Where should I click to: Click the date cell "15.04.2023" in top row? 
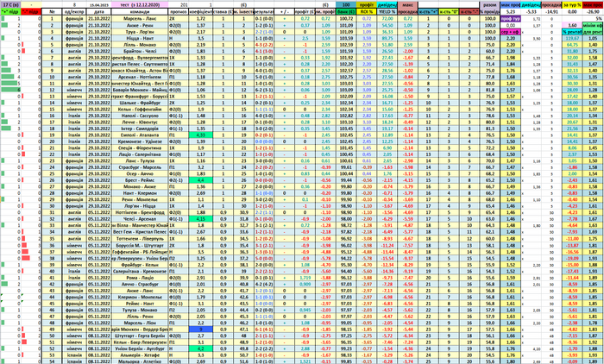99,5
